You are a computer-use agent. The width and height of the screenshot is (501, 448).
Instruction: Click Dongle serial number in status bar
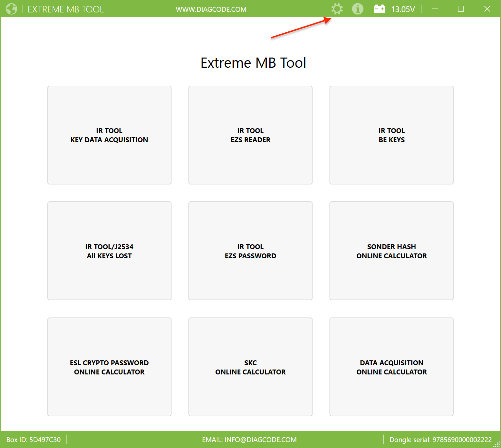[440, 440]
